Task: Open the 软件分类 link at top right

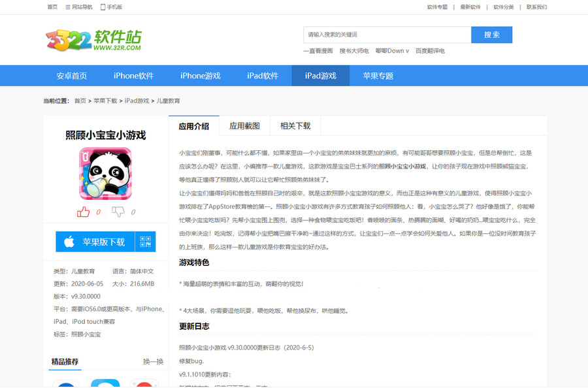Action: (x=503, y=7)
